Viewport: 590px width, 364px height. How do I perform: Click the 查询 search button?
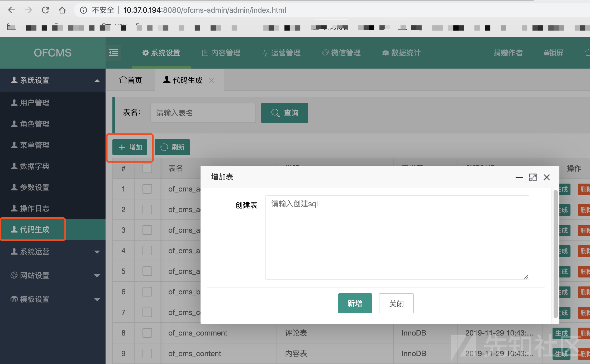[x=284, y=113]
